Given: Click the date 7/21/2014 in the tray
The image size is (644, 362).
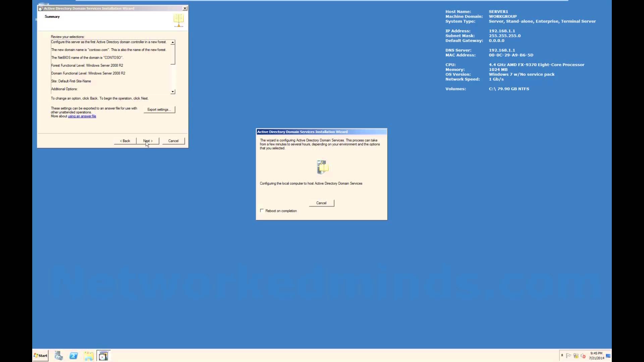Looking at the screenshot, I should pyautogui.click(x=597, y=358).
